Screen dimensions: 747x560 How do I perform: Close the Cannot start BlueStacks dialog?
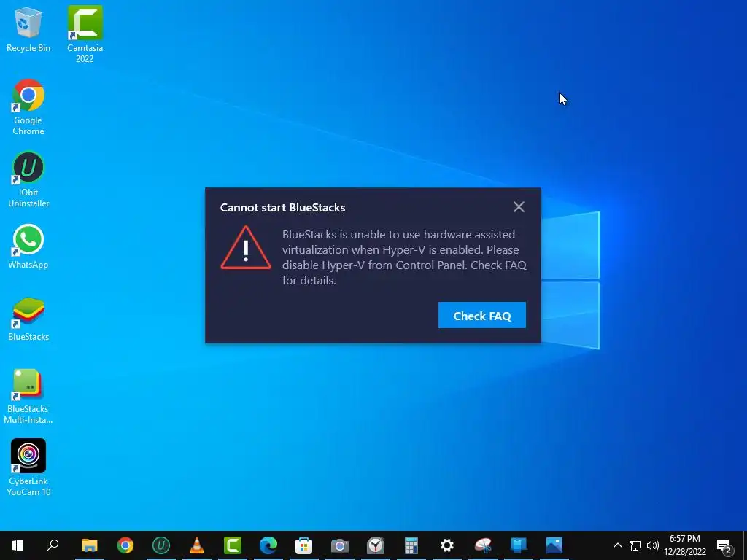point(519,206)
